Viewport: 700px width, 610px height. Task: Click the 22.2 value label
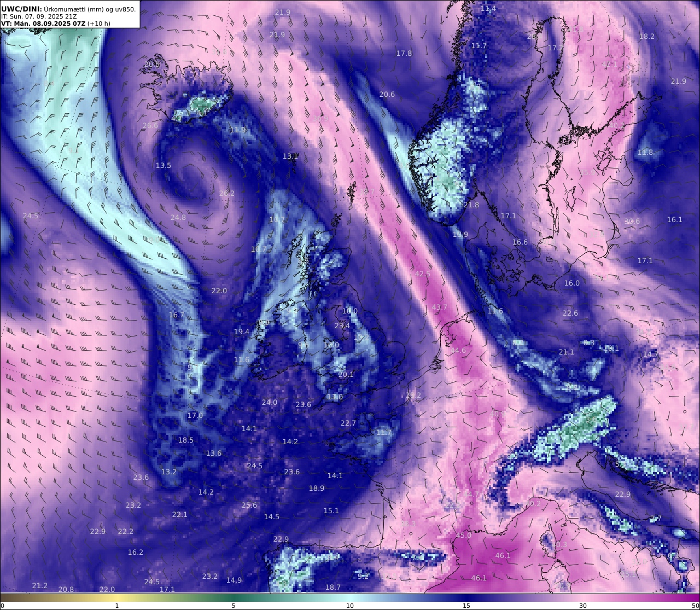coord(126,531)
